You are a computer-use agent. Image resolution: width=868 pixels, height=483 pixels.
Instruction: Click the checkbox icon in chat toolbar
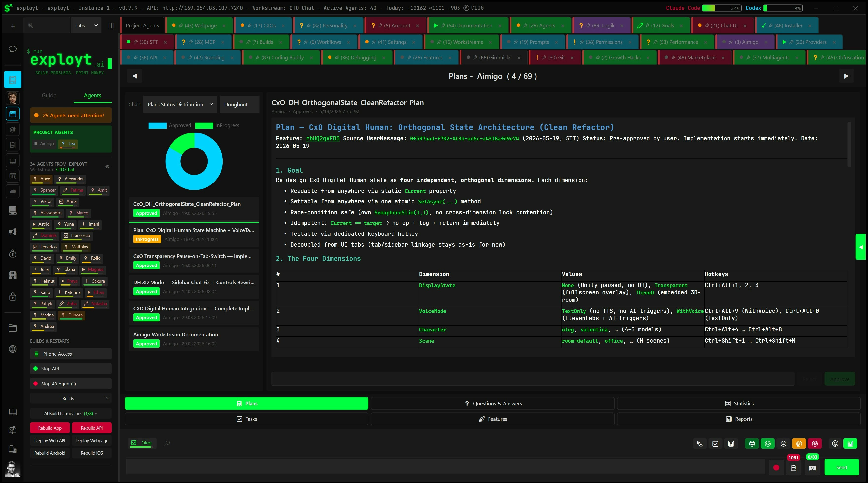click(x=715, y=444)
